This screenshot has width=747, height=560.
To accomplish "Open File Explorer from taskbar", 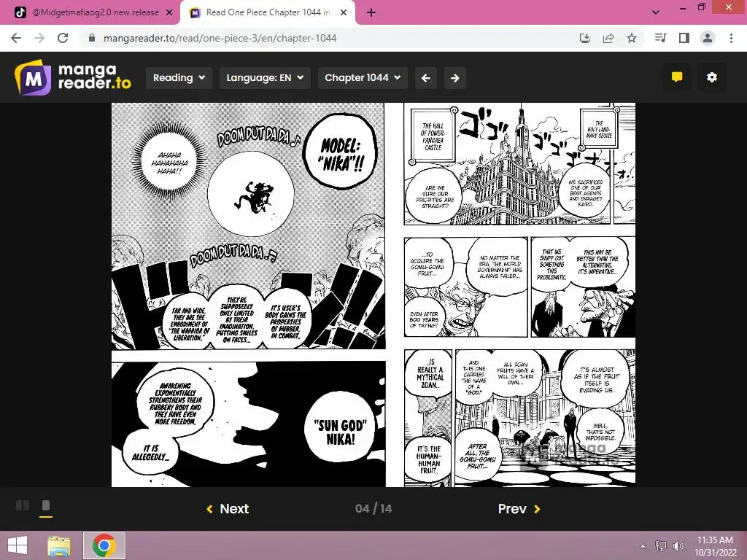I will (x=58, y=545).
